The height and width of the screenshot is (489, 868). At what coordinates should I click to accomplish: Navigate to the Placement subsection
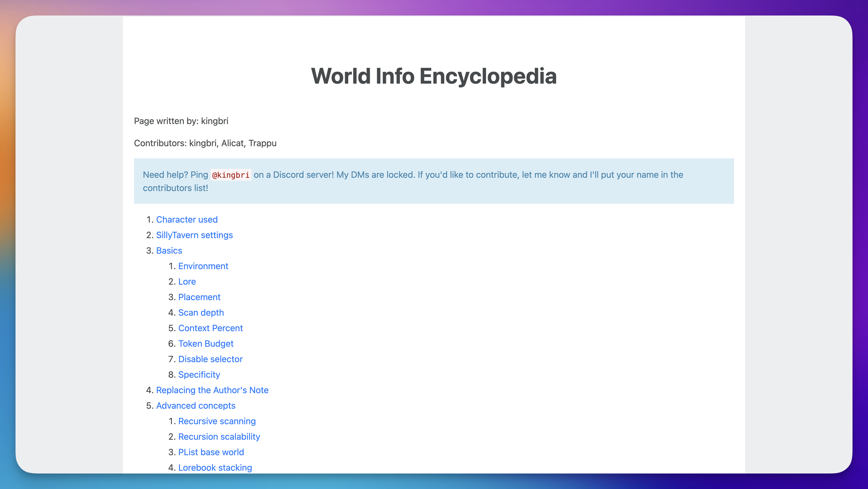[x=199, y=297]
